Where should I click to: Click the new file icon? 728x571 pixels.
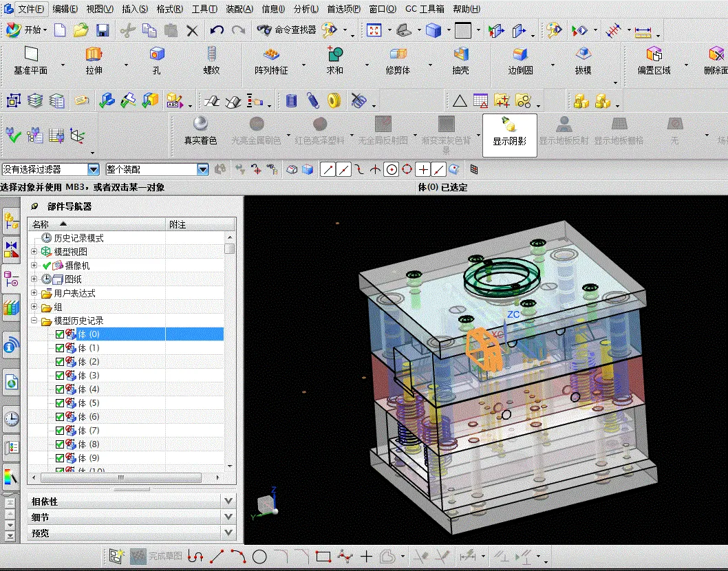[60, 30]
